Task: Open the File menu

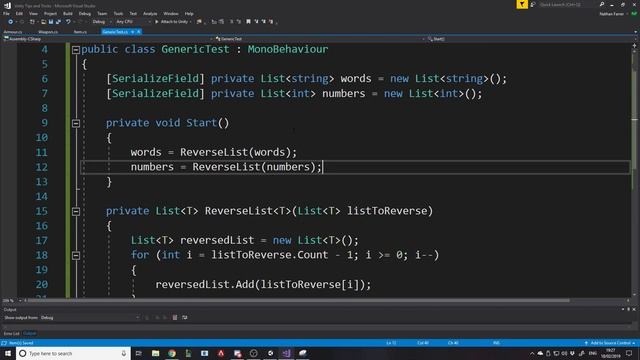Action: (x=7, y=13)
